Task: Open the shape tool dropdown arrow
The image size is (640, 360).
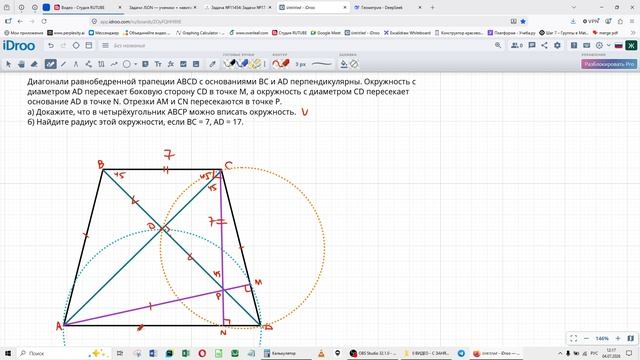Action: (x=135, y=64)
